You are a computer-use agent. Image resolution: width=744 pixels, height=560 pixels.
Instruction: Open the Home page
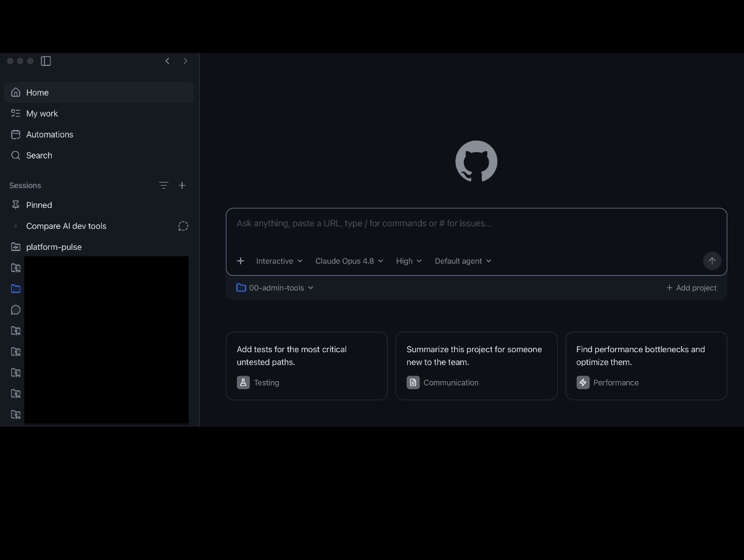pyautogui.click(x=99, y=93)
